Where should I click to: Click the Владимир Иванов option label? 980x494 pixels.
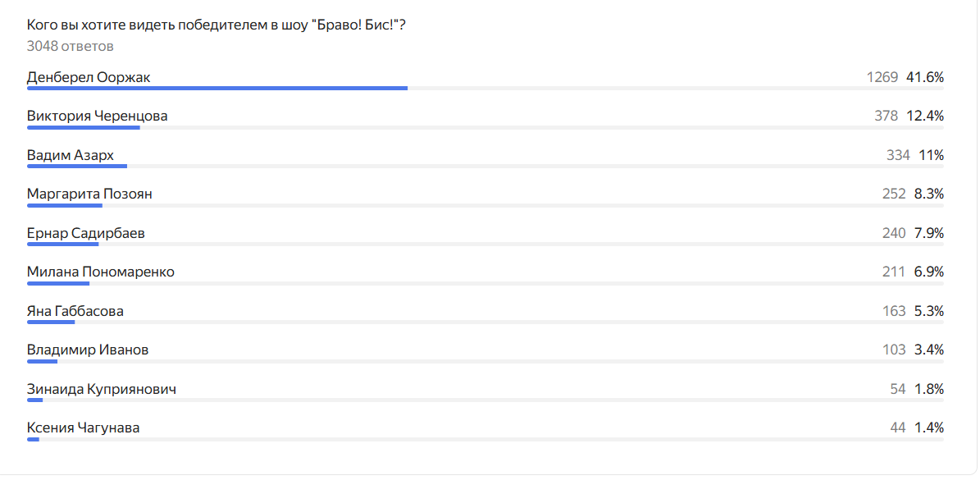pyautogui.click(x=88, y=350)
